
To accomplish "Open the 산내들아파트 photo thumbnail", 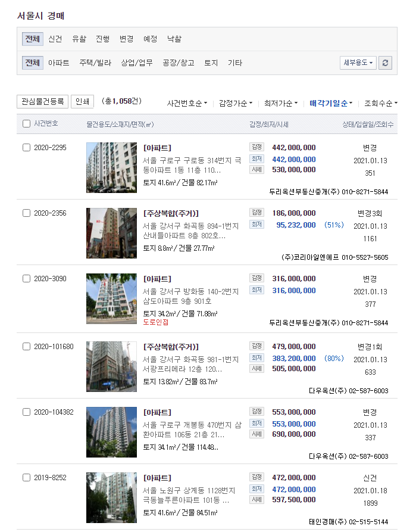I will 111,233.
